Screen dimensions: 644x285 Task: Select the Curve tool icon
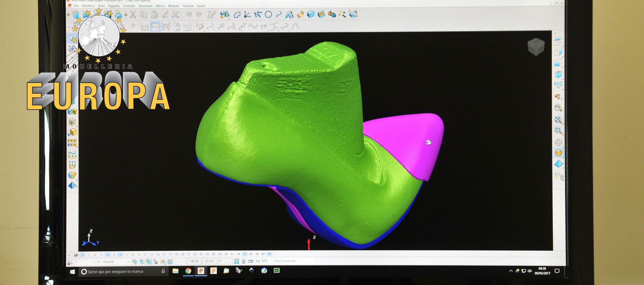click(279, 14)
